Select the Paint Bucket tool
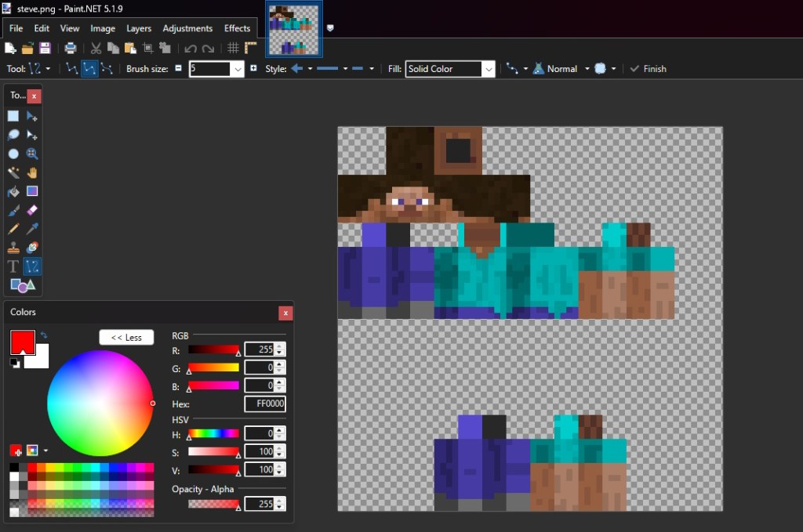Image resolution: width=803 pixels, height=532 pixels. click(13, 191)
